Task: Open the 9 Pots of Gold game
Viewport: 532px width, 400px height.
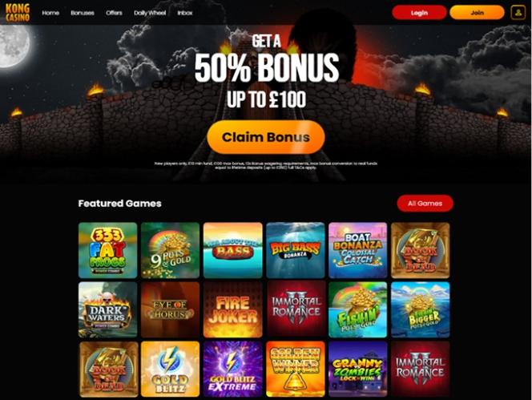Action: click(171, 250)
